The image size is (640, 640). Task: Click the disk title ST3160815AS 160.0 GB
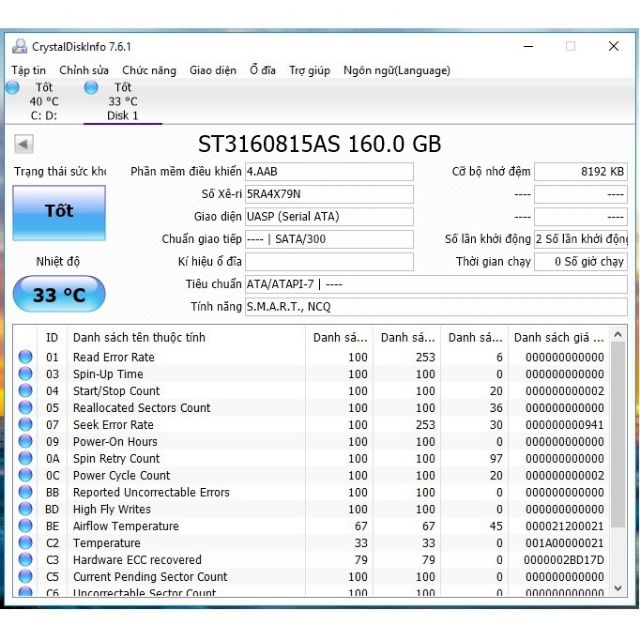(320, 144)
